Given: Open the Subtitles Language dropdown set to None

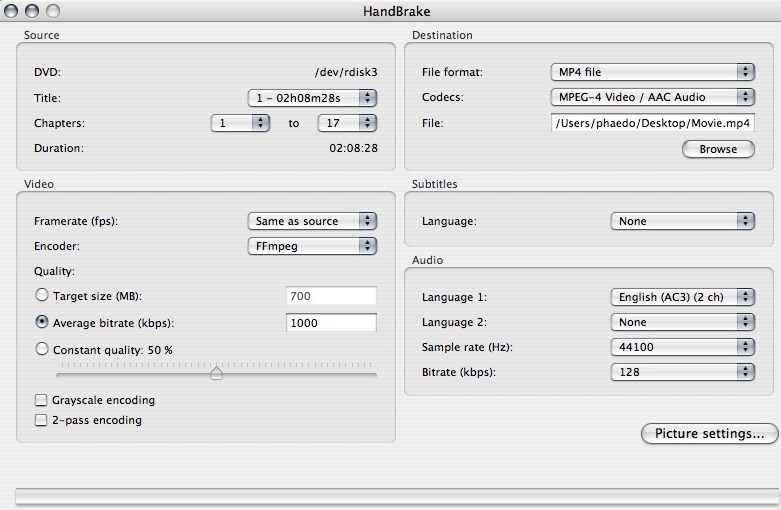Looking at the screenshot, I should coord(683,221).
